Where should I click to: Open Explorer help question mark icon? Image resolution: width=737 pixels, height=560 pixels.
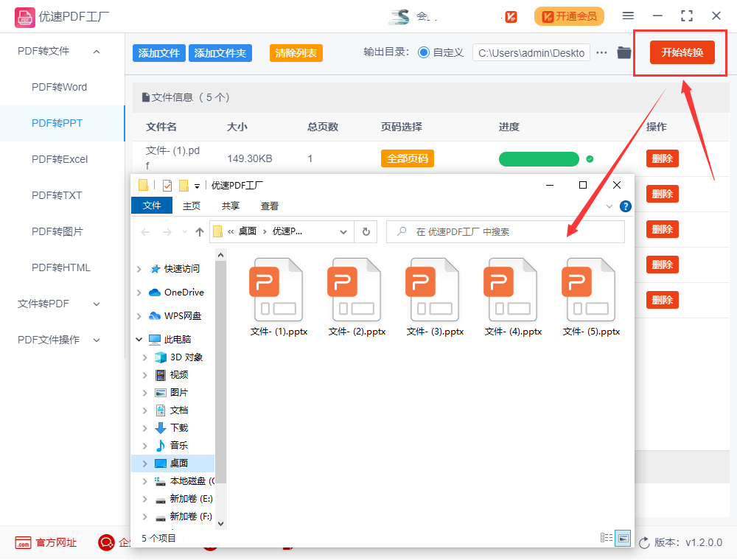(625, 206)
